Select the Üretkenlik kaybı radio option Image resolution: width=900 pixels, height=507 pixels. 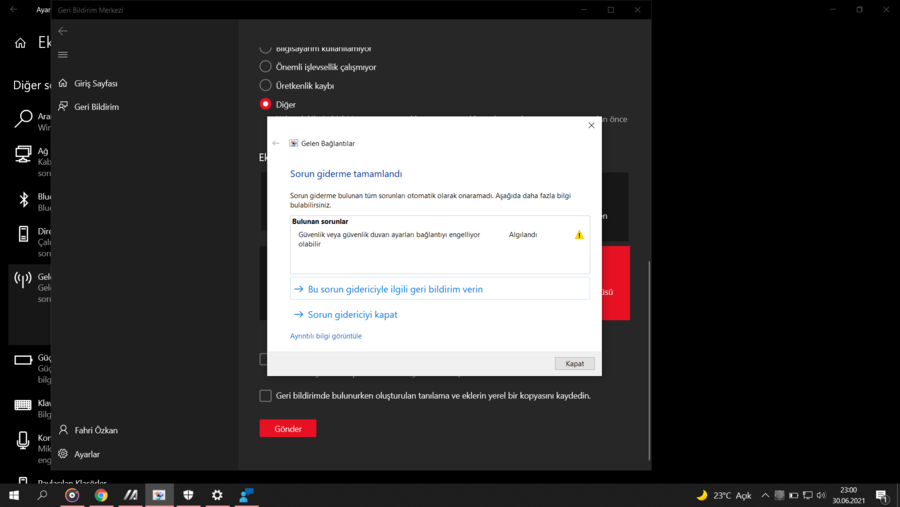pos(266,86)
